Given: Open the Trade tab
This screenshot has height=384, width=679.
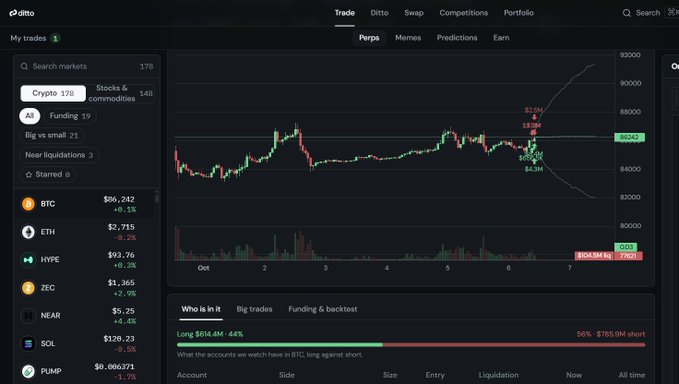Looking at the screenshot, I should (344, 13).
